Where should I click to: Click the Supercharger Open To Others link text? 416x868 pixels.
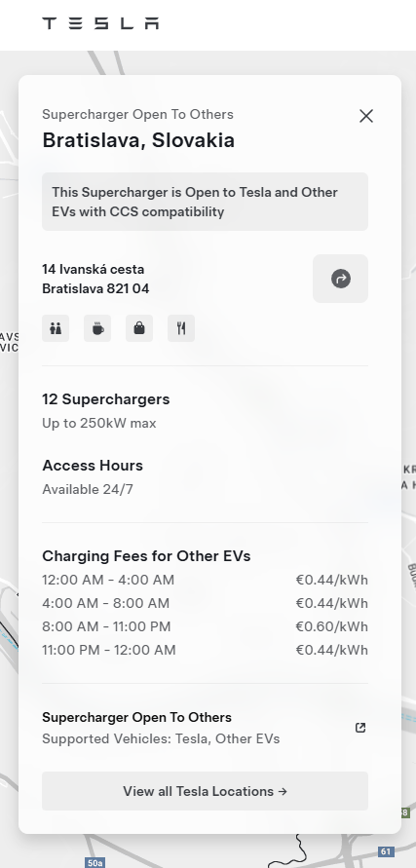point(136,717)
